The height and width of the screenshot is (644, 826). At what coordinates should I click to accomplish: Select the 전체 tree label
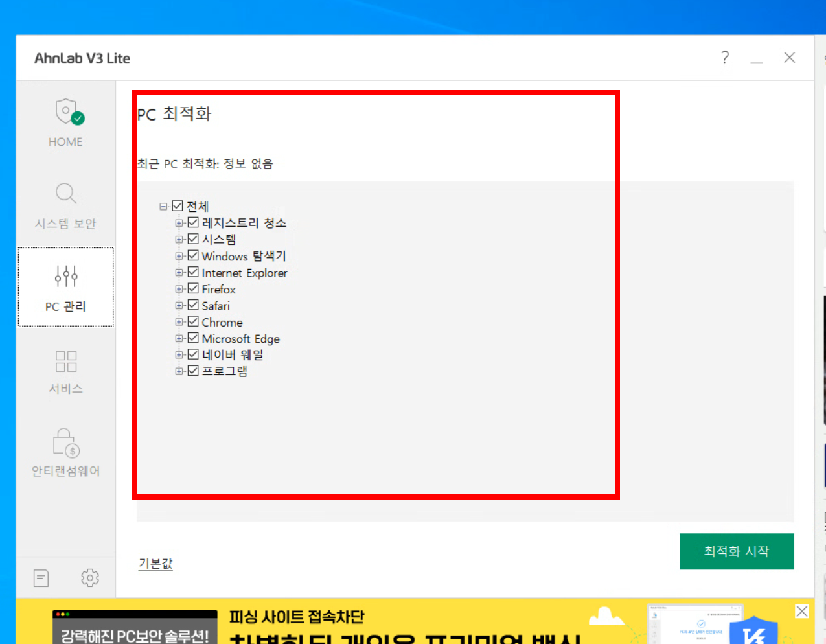coord(198,206)
